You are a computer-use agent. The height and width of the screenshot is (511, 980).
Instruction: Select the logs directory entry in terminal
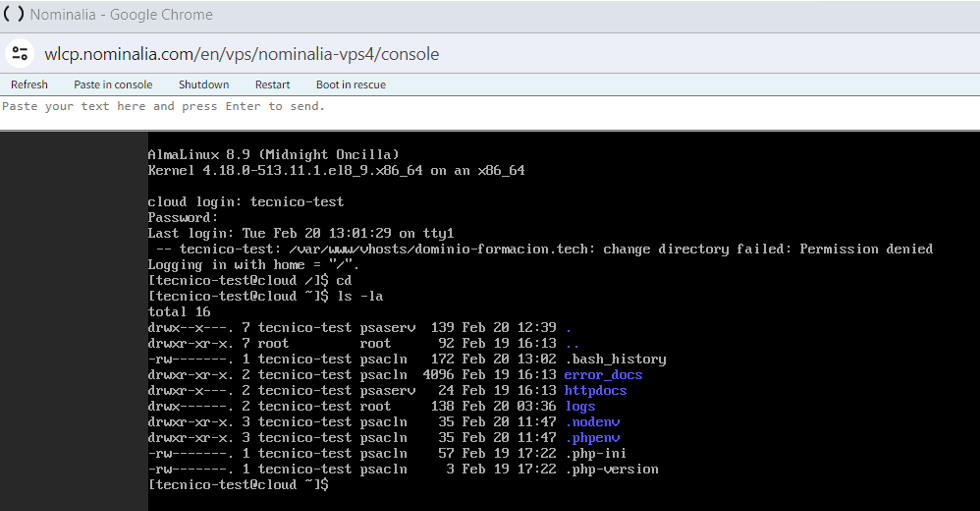point(579,406)
